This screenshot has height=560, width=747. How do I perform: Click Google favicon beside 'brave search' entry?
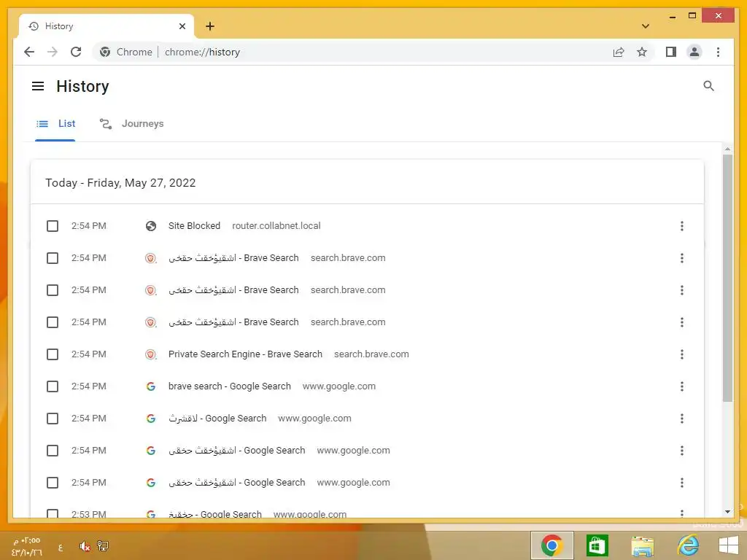(x=150, y=386)
